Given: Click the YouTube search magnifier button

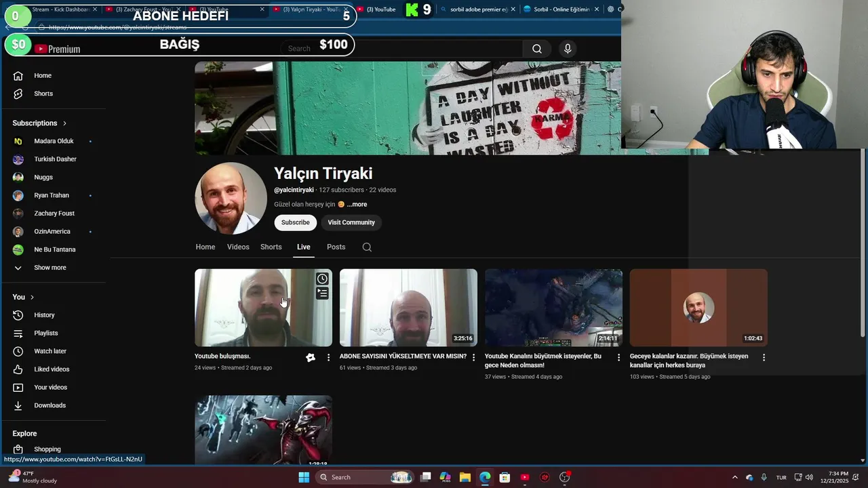Looking at the screenshot, I should (x=537, y=48).
